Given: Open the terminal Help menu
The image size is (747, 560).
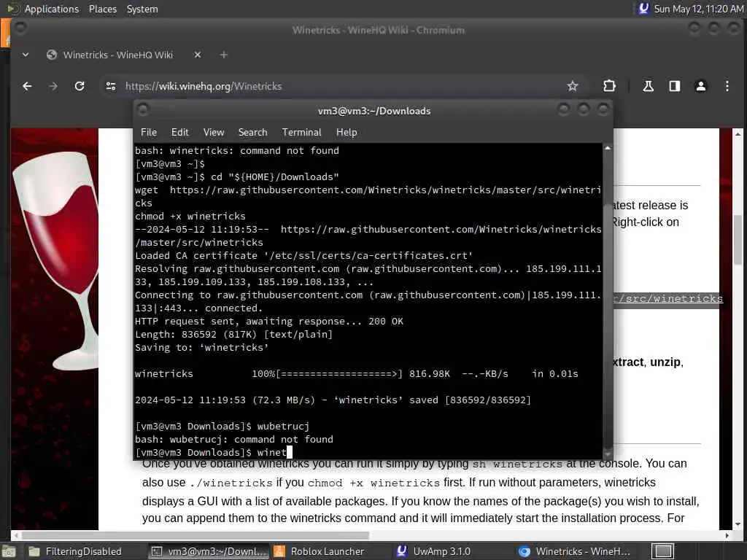Looking at the screenshot, I should (347, 133).
